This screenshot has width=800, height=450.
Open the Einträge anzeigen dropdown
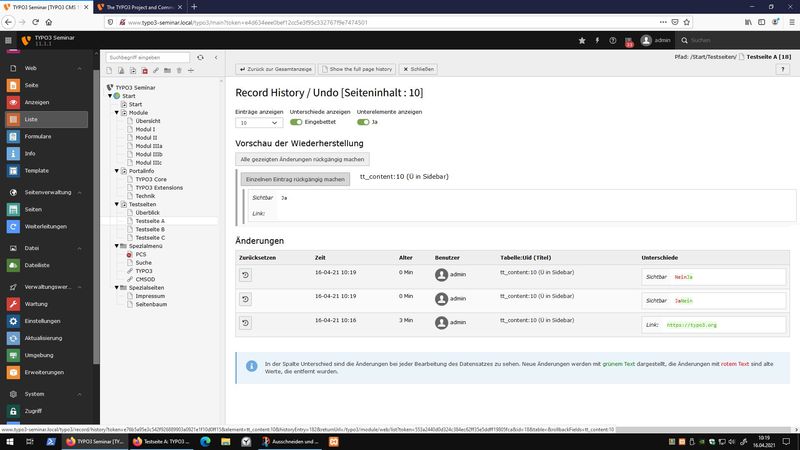tap(259, 123)
